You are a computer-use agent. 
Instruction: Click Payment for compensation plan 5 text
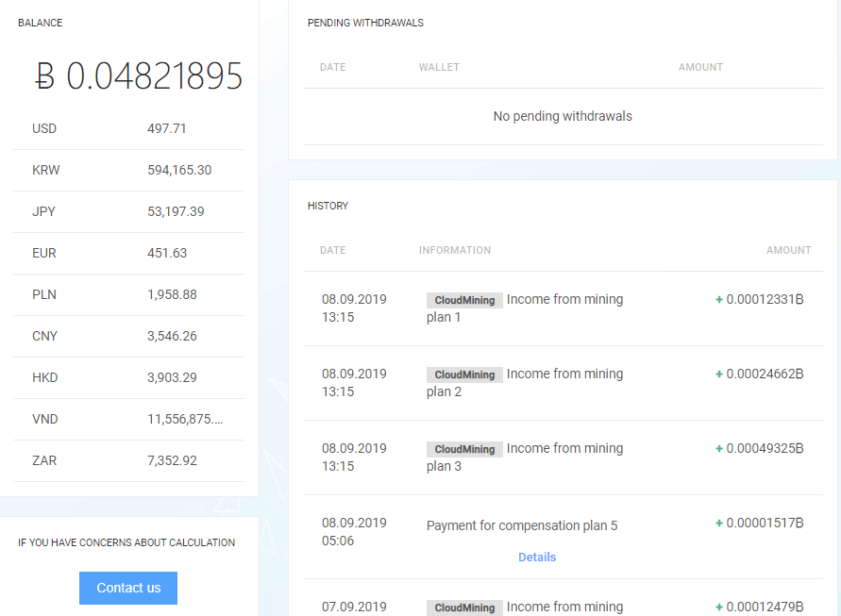[x=522, y=526]
